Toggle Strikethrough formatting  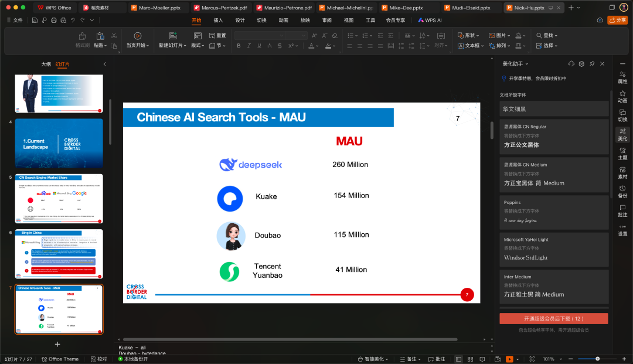pos(269,46)
